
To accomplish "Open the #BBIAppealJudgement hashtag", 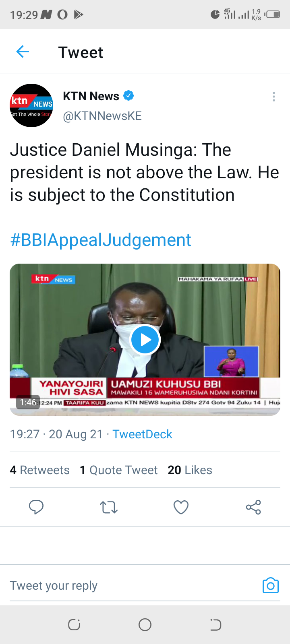I will [x=101, y=240].
